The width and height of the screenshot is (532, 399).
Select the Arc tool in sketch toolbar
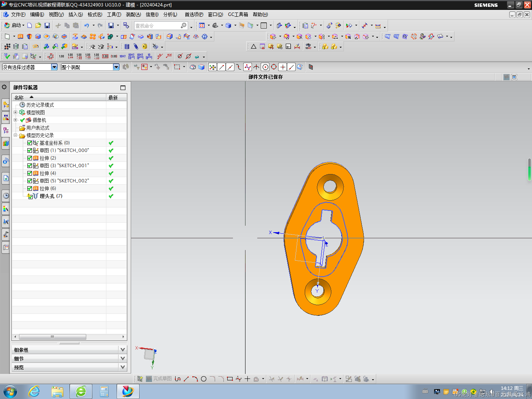195,379
